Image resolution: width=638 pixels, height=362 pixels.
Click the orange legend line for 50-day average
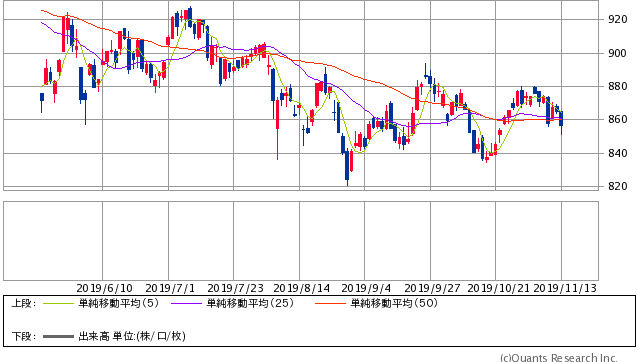tap(330, 303)
